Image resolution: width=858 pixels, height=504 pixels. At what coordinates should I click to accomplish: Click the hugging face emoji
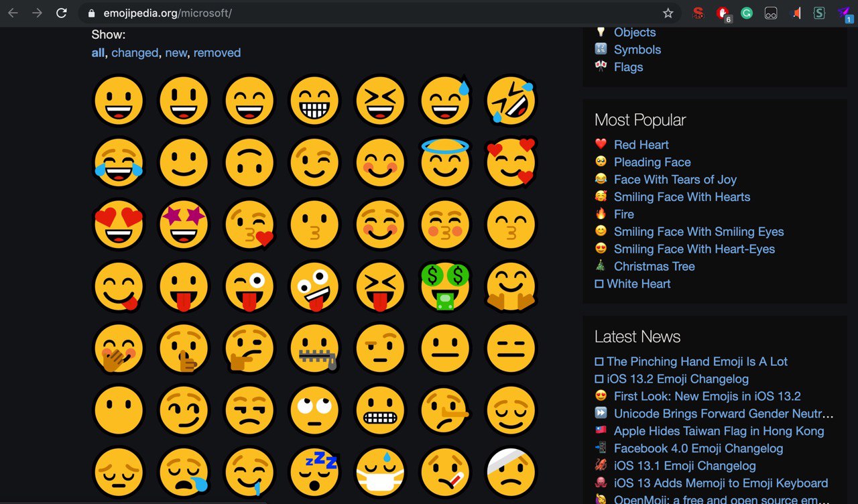point(511,286)
